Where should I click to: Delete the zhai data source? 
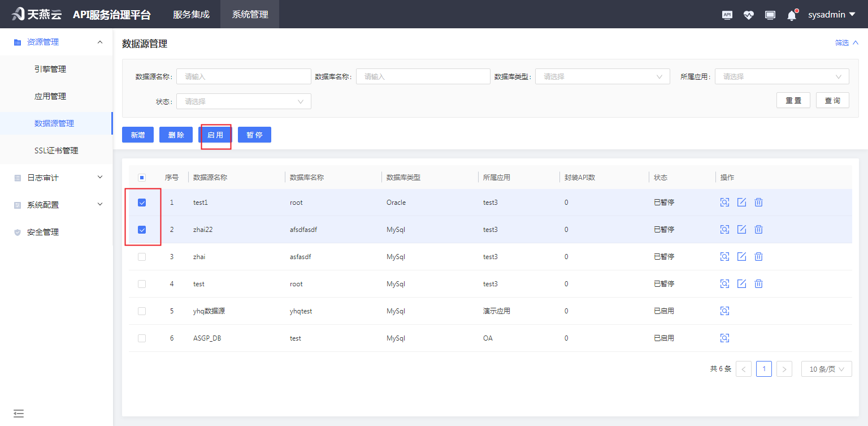(758, 256)
